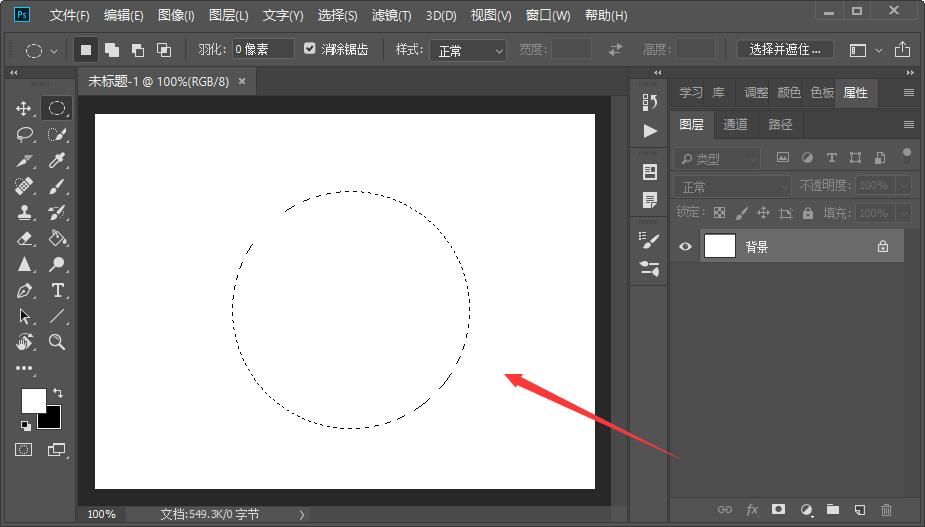Select the Sharpen triangle tool
The width and height of the screenshot is (925, 527).
(24, 264)
